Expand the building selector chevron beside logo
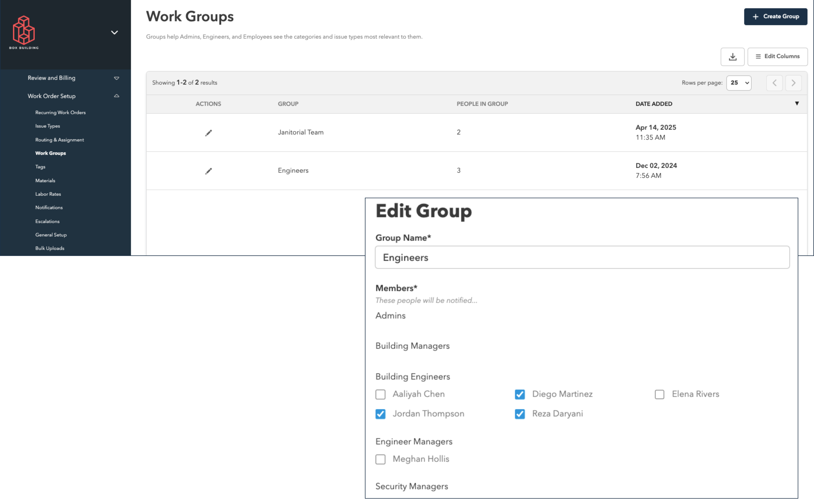Screen dimensions: 814x504 pyautogui.click(x=114, y=32)
